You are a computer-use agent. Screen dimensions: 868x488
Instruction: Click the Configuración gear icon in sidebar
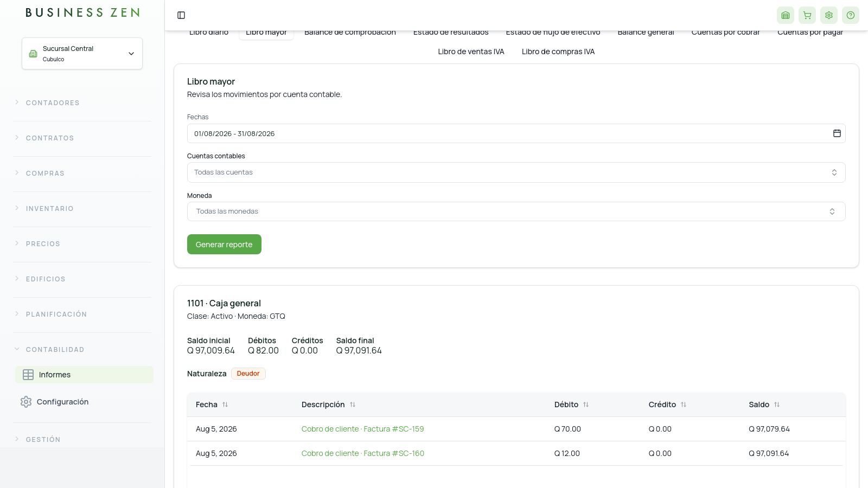pyautogui.click(x=26, y=402)
